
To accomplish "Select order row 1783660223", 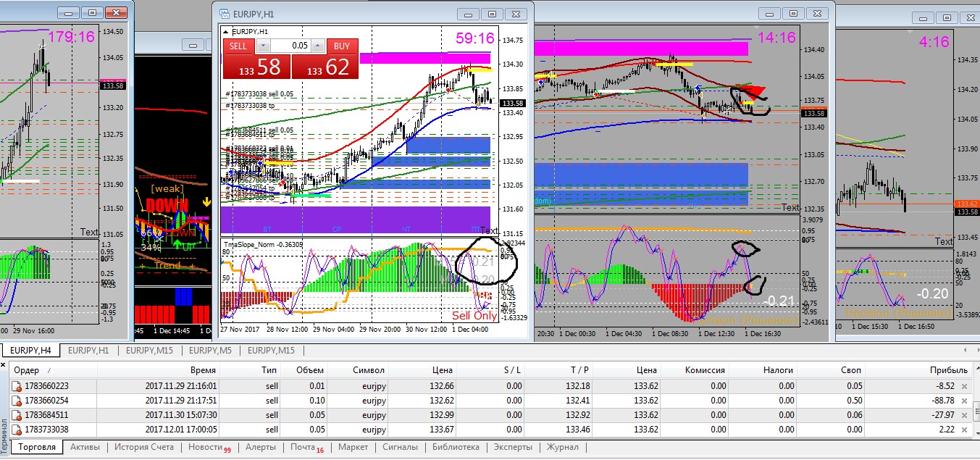I will coord(490,386).
